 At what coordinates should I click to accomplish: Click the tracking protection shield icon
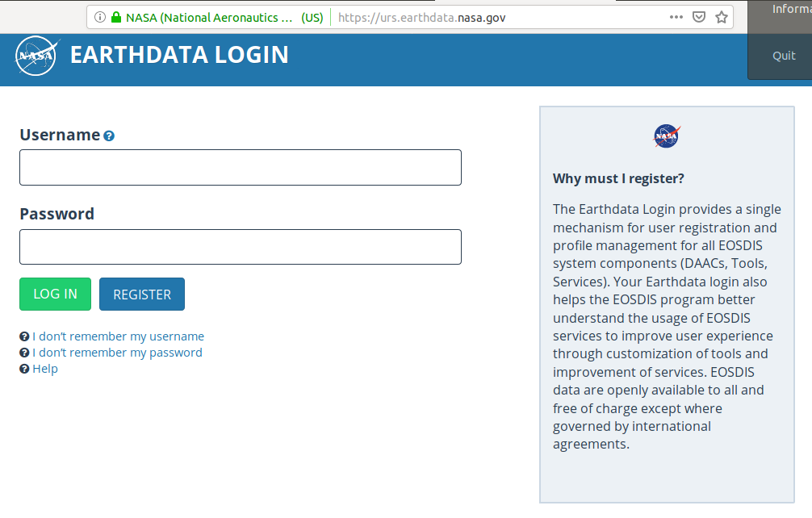pyautogui.click(x=698, y=16)
